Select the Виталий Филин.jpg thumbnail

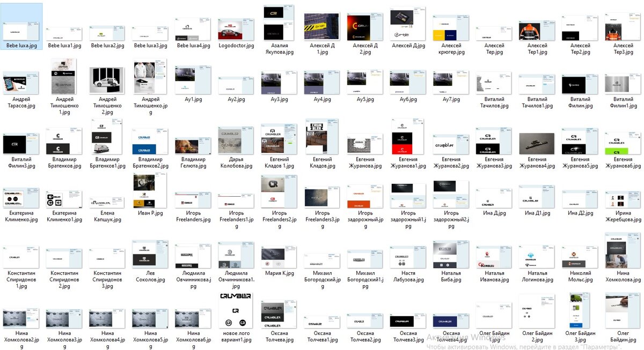click(x=580, y=84)
